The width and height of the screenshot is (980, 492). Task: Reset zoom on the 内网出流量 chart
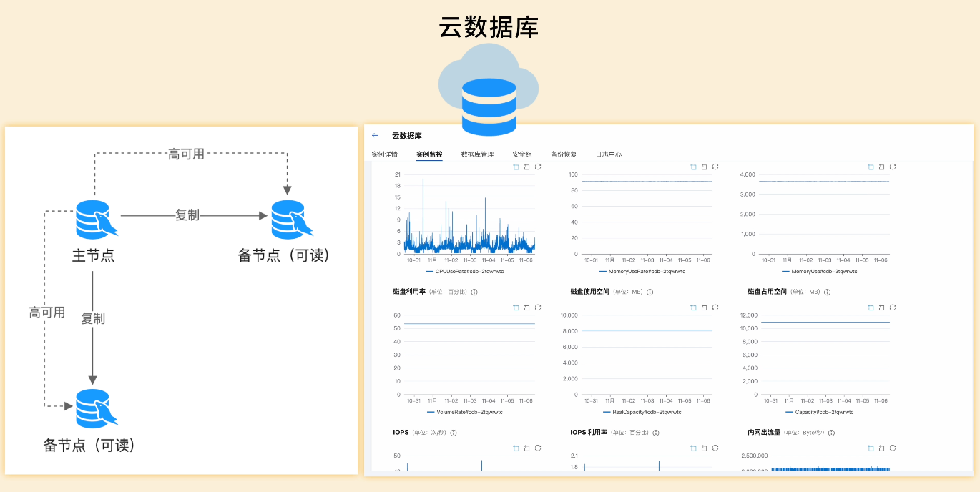[882, 448]
